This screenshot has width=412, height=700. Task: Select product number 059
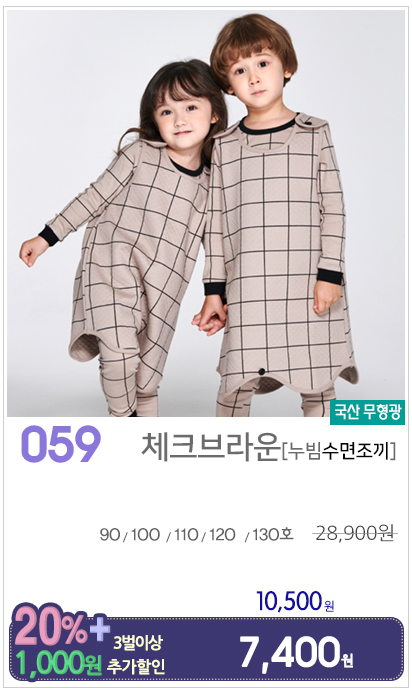coord(60,445)
